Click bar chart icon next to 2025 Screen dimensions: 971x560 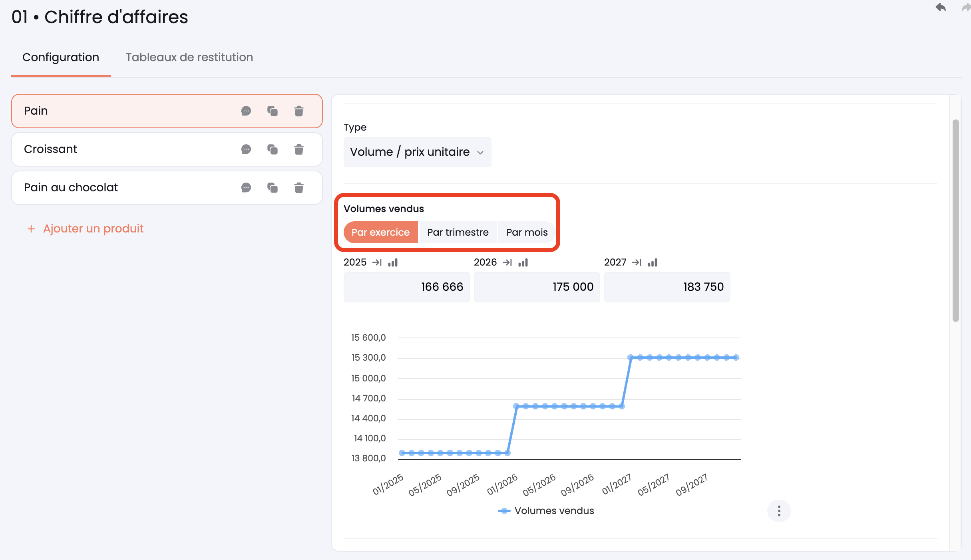(x=393, y=262)
